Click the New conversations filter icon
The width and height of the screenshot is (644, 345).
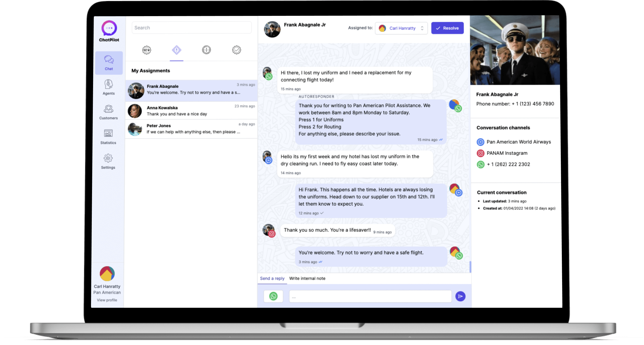tap(147, 50)
